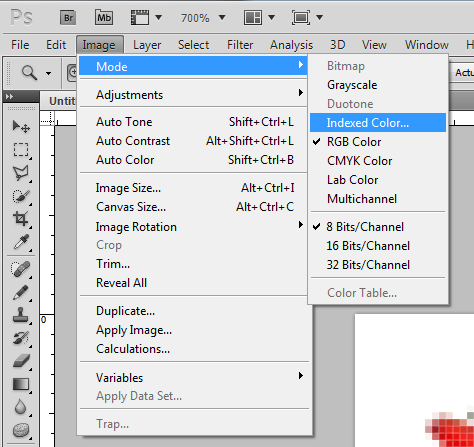
Task: Open the Analysis menu
Action: pyautogui.click(x=291, y=45)
